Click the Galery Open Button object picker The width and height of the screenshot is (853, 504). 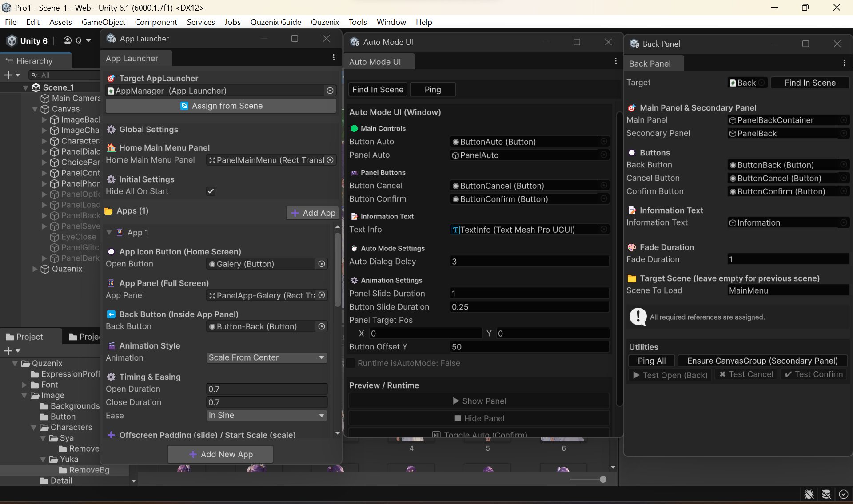tap(321, 264)
